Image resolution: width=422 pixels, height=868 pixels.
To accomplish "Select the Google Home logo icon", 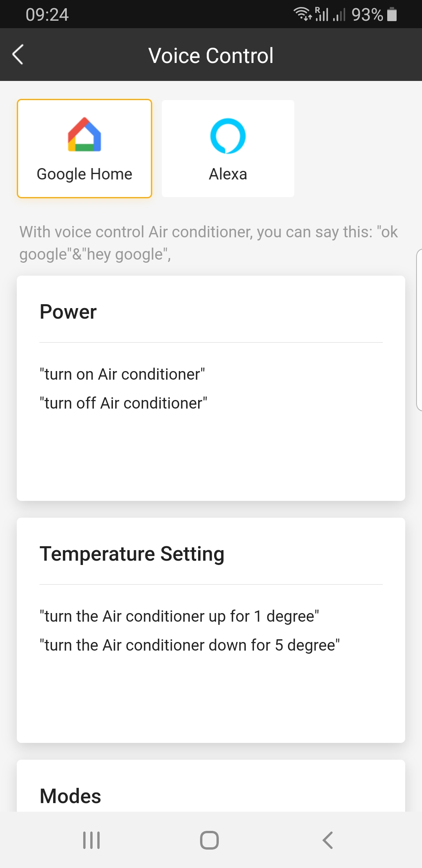I will pos(84,134).
